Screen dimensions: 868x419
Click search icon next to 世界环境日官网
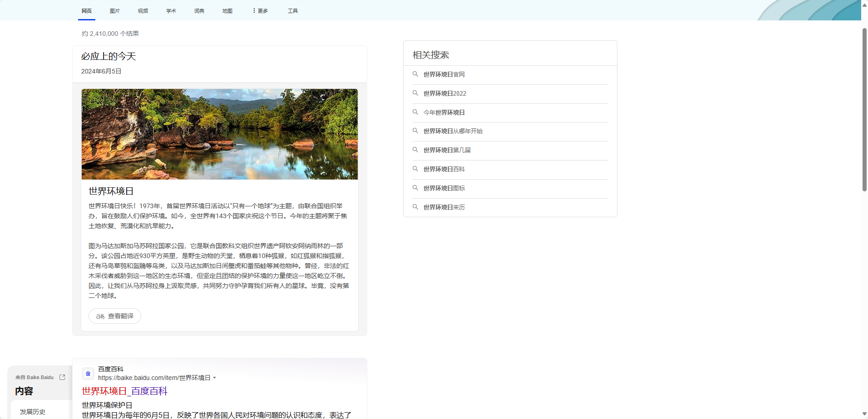tap(415, 74)
